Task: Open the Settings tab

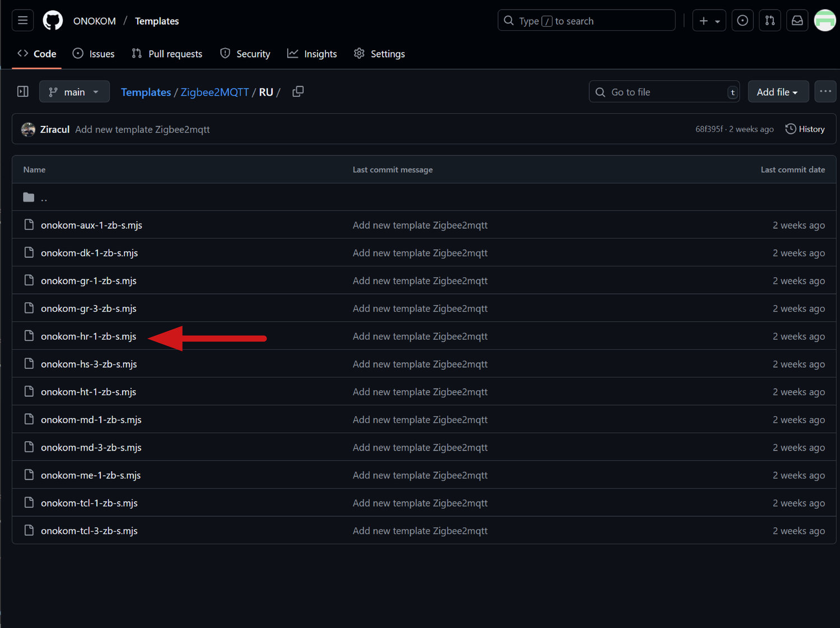Action: pyautogui.click(x=380, y=54)
